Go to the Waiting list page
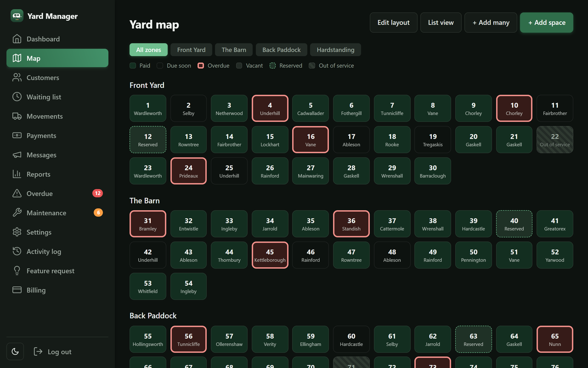 tap(57, 97)
